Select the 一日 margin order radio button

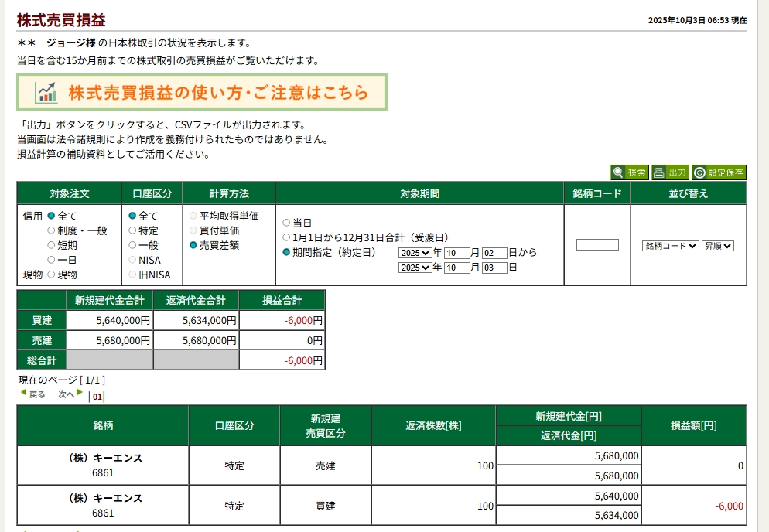coord(52,260)
